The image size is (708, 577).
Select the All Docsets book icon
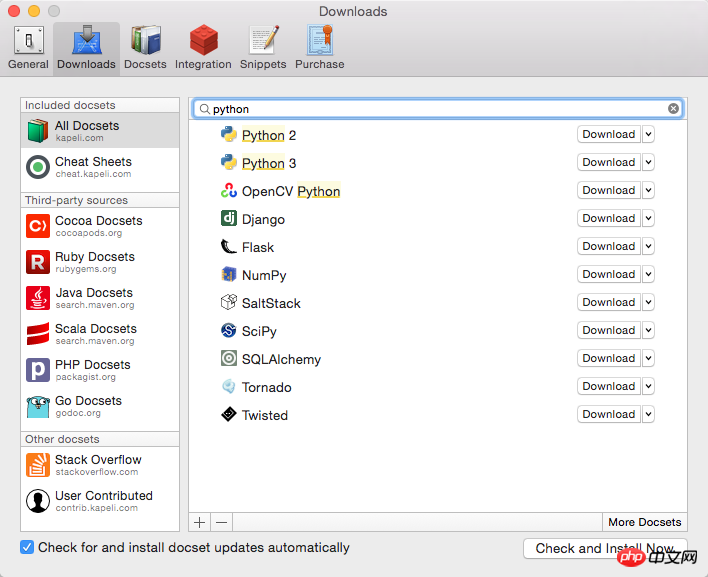pos(37,130)
